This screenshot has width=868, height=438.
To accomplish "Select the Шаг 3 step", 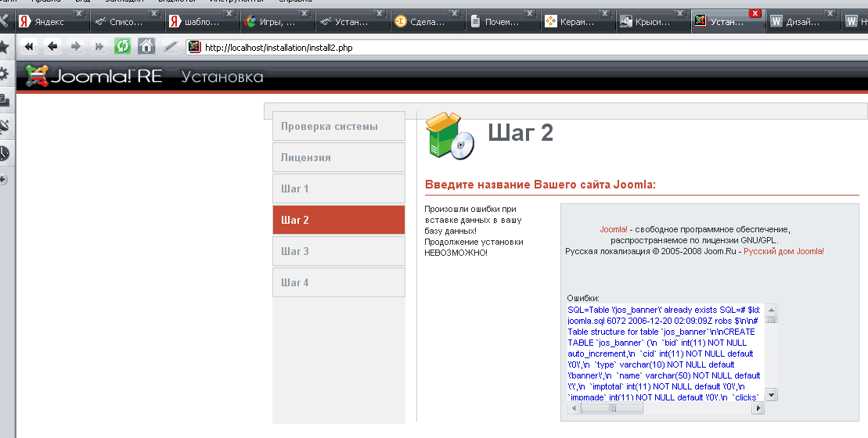I will coord(339,251).
